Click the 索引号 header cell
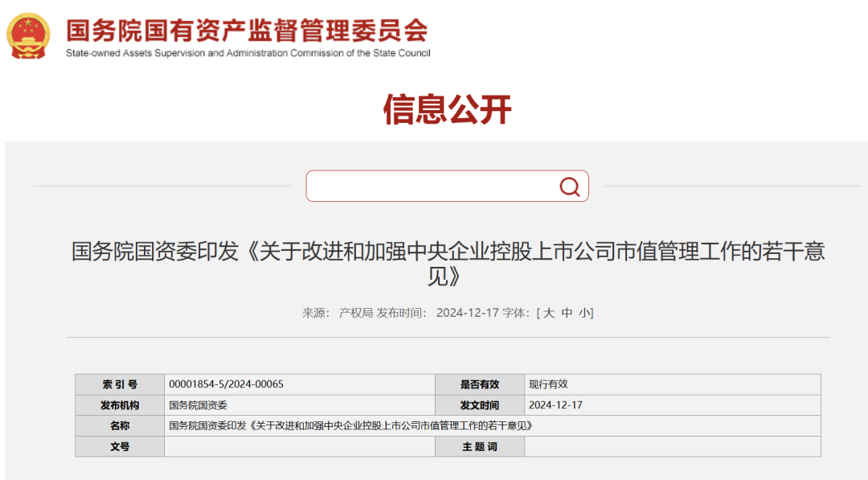Screen dimensions: 868x480 120,384
